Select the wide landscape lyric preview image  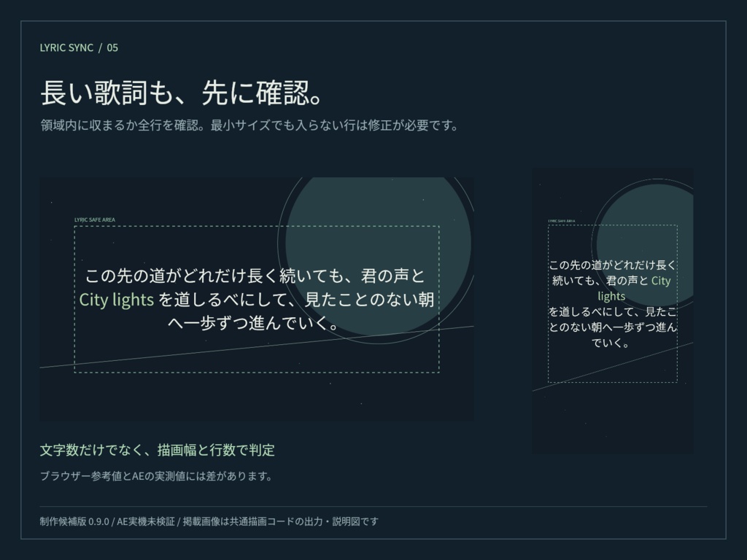pos(257,299)
